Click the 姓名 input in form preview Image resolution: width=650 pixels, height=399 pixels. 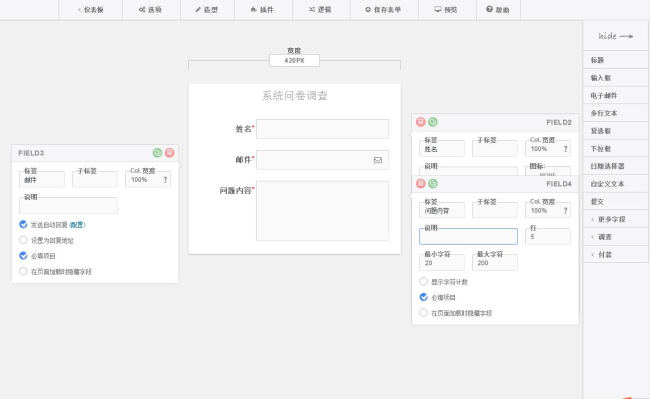point(323,129)
